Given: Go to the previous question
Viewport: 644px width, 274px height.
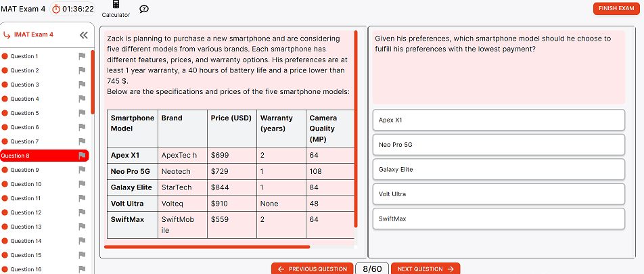Looking at the screenshot, I should [312, 269].
